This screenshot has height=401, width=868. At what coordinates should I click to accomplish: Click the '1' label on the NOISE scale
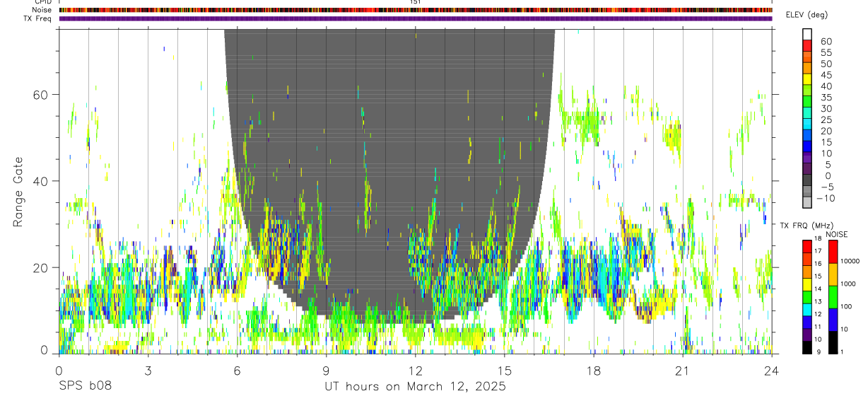(x=843, y=353)
